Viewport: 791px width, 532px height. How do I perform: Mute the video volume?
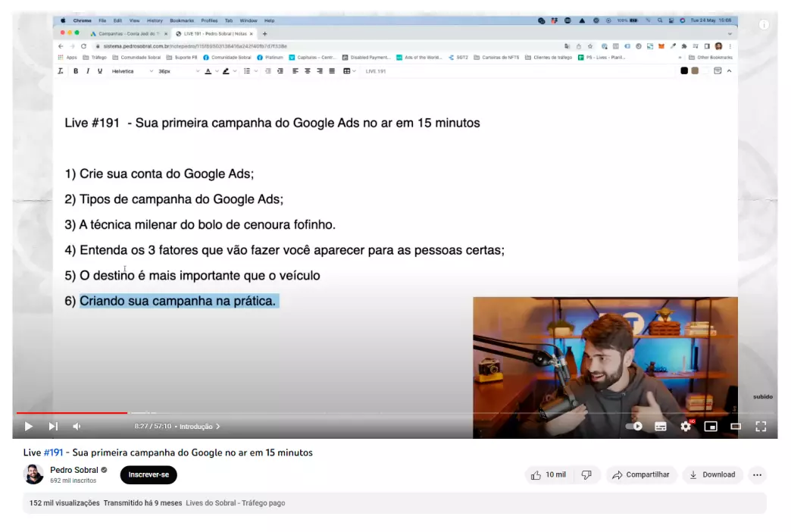77,427
